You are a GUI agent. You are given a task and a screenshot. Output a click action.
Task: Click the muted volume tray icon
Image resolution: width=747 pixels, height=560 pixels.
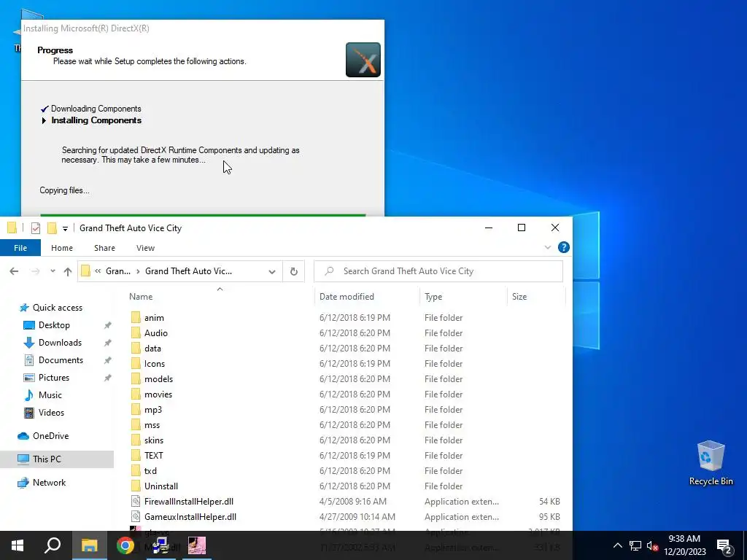click(652, 545)
